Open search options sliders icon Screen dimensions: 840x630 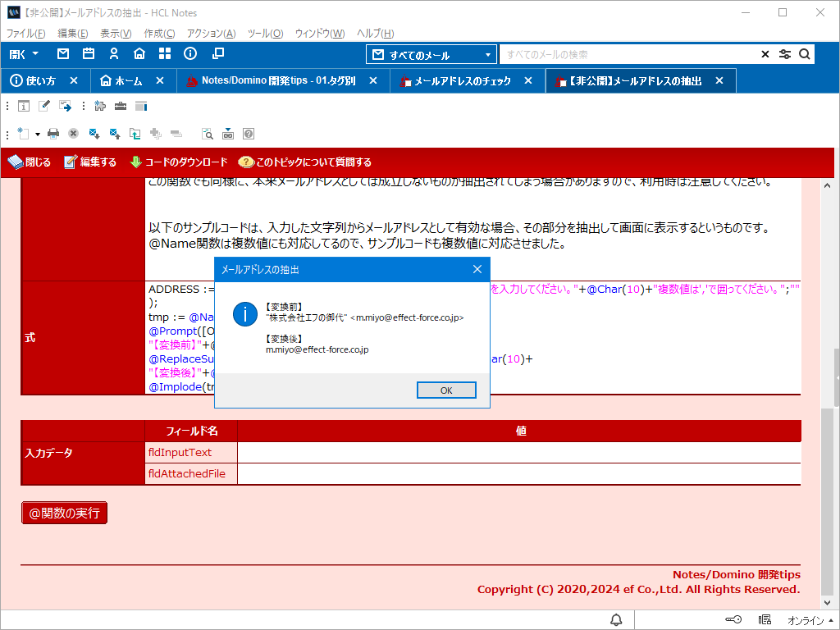[785, 54]
